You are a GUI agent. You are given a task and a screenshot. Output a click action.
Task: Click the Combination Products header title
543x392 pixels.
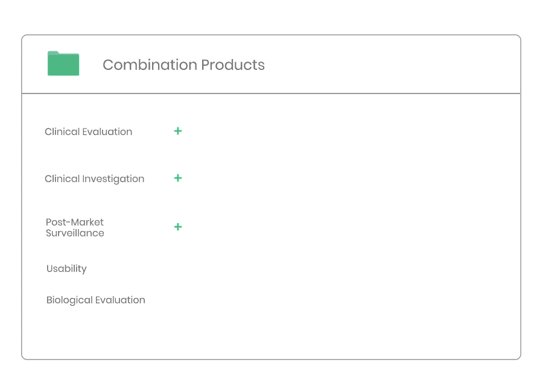point(183,65)
